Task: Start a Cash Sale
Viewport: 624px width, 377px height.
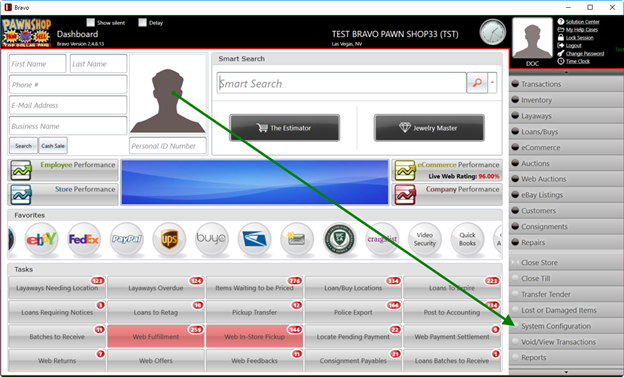Action: coord(53,146)
